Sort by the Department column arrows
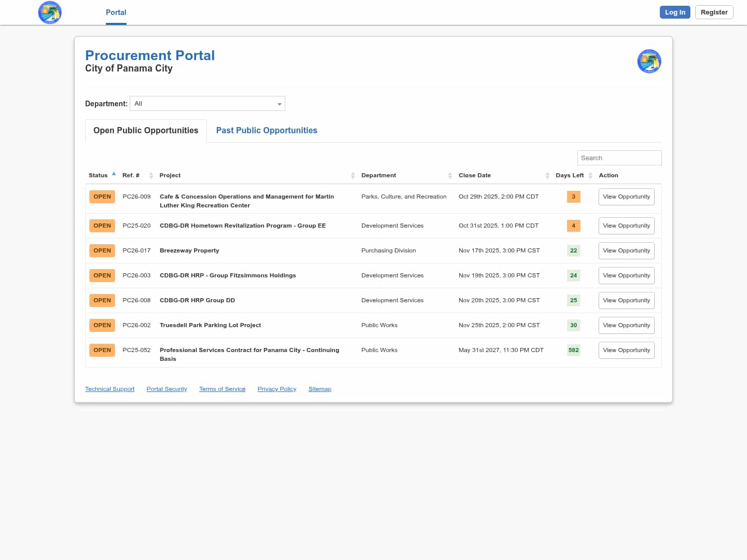The image size is (747, 560). [x=450, y=175]
